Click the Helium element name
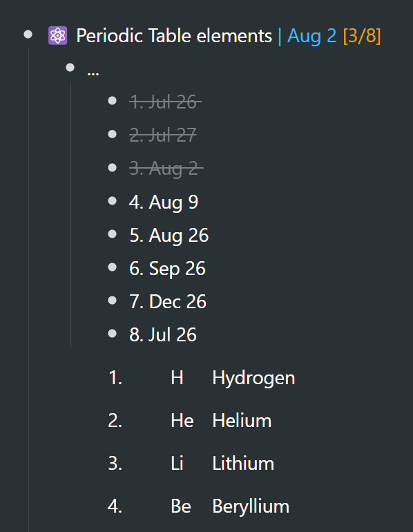The image size is (413, 532). pyautogui.click(x=242, y=421)
